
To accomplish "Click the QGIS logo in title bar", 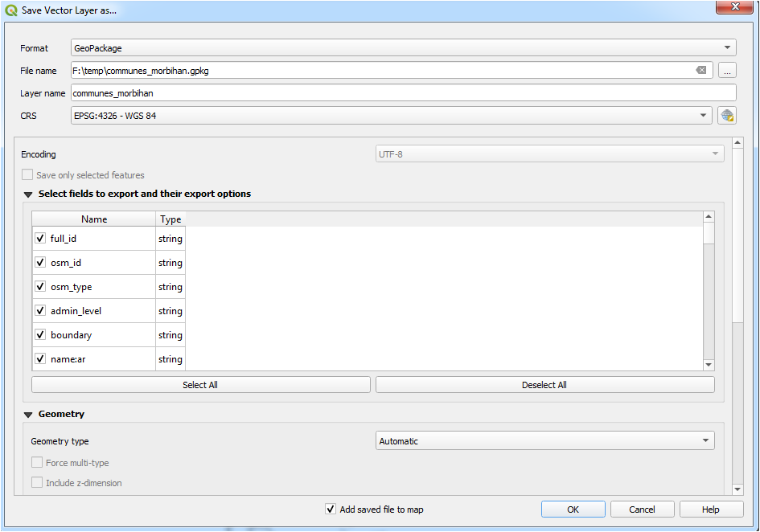I will tap(11, 11).
